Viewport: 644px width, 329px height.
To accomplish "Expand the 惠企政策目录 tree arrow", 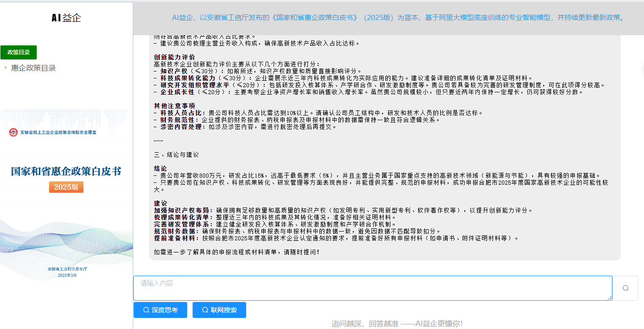I will click(6, 68).
